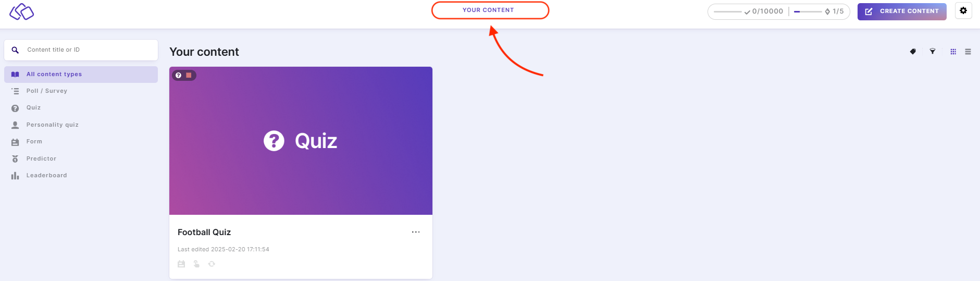Switch to list view layout

click(968, 52)
